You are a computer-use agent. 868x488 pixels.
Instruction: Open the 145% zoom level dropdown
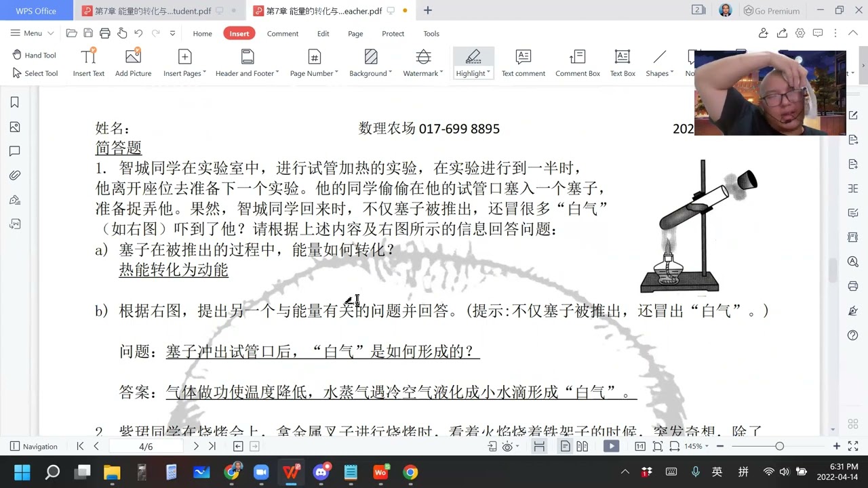(x=697, y=446)
